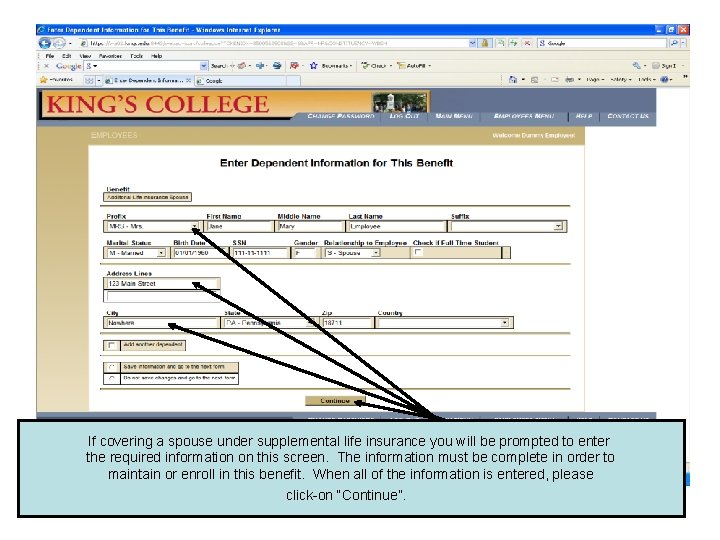This screenshot has width=720, height=540.
Task: Select Save information and go to next form
Action: [x=112, y=367]
